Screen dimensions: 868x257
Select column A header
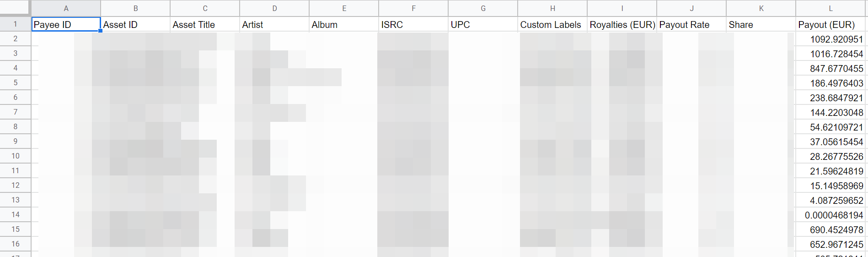pos(66,8)
